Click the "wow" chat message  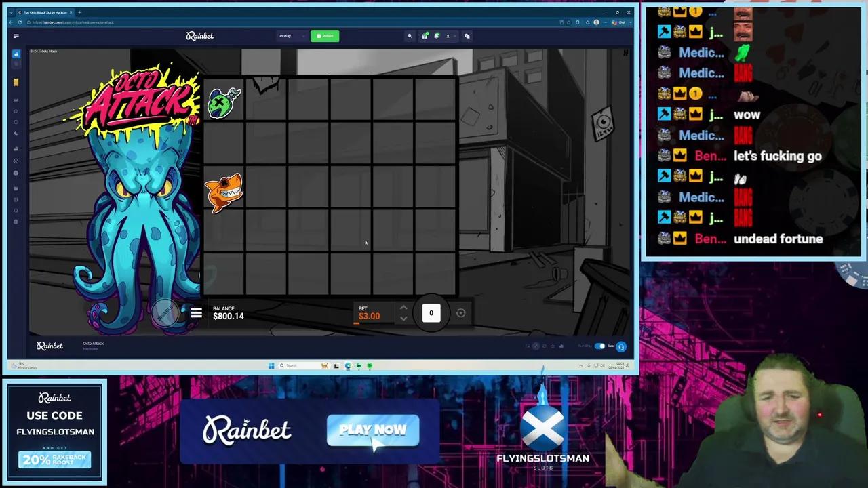click(747, 115)
